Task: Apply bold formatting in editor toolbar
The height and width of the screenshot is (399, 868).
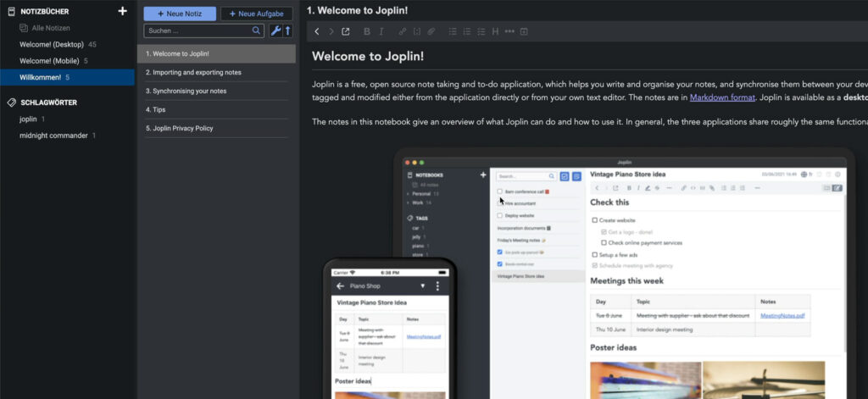Action: coord(367,32)
